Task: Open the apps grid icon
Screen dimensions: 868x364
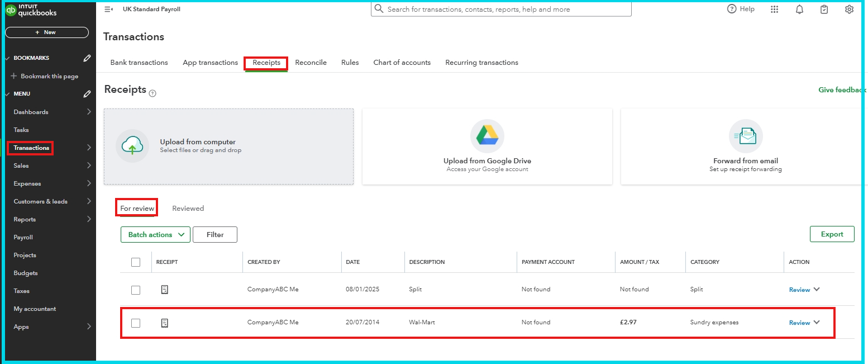Action: [x=774, y=10]
